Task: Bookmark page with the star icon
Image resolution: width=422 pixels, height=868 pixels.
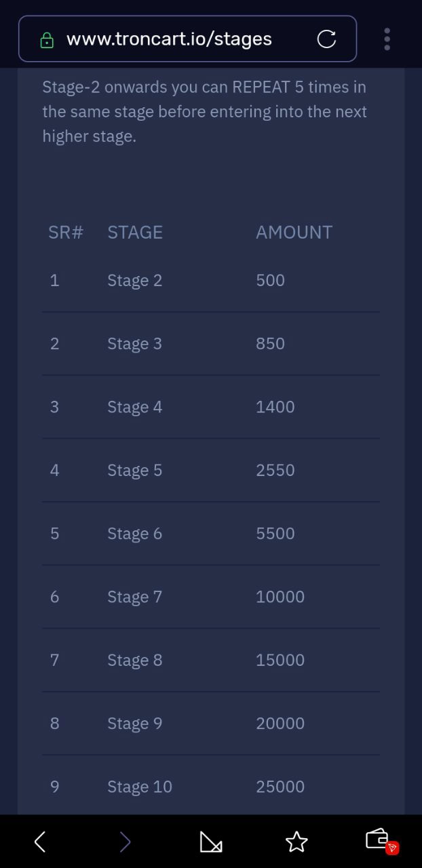Action: tap(296, 842)
